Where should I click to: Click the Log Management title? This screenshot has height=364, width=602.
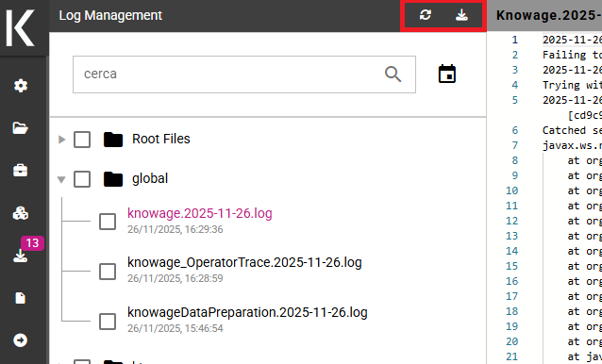click(x=110, y=15)
